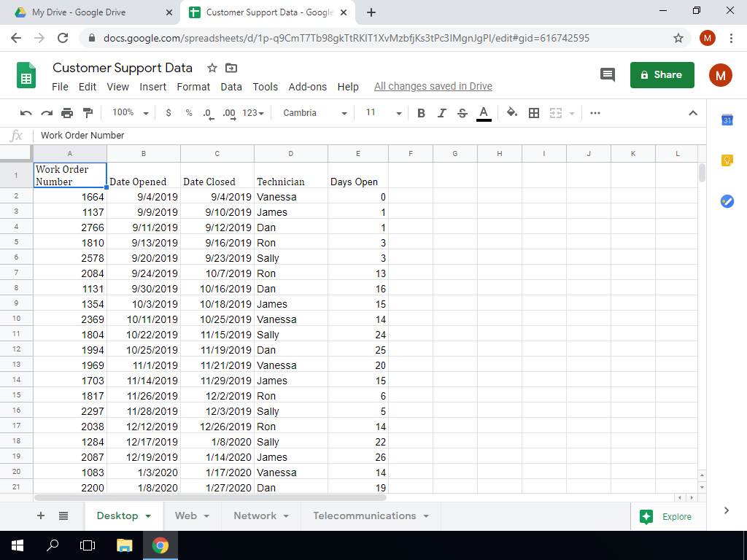Toggle Bold formatting

click(421, 113)
